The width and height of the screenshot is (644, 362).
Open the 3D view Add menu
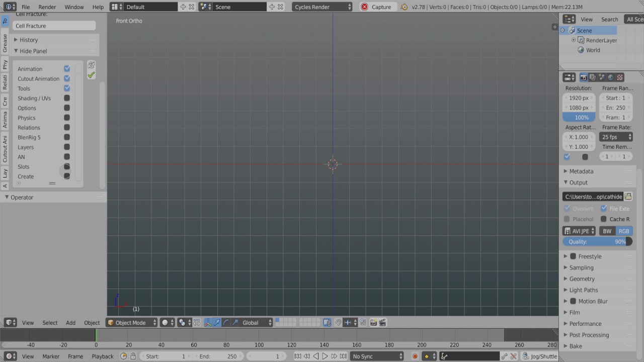pos(70,323)
